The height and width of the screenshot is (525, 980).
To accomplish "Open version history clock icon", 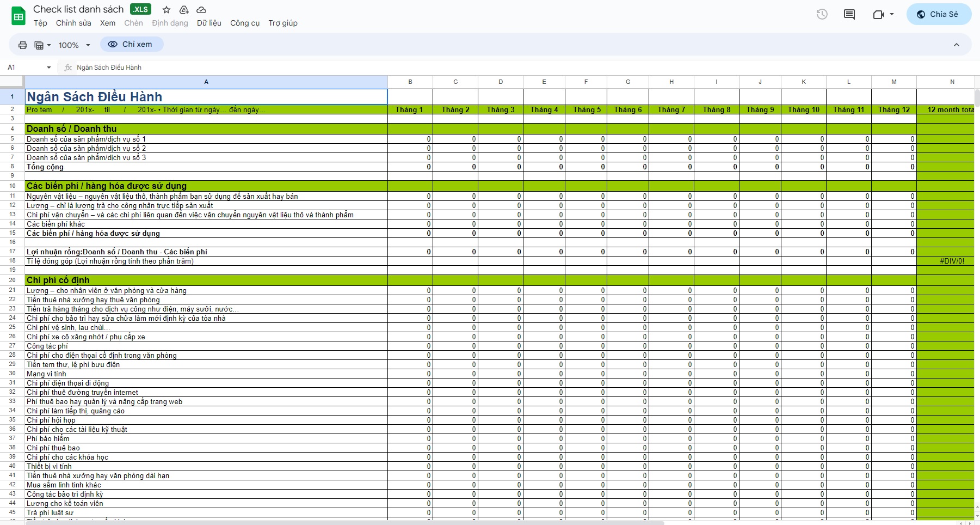I will 822,14.
